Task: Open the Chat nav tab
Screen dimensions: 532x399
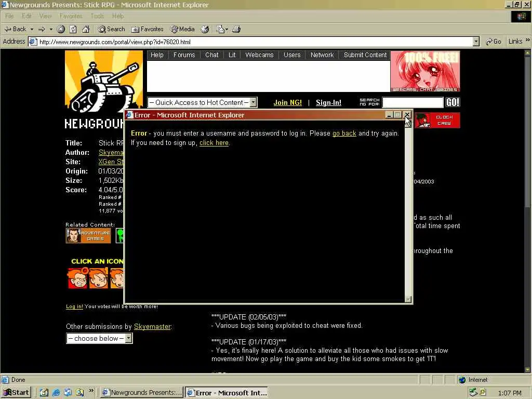Action: 212,55
